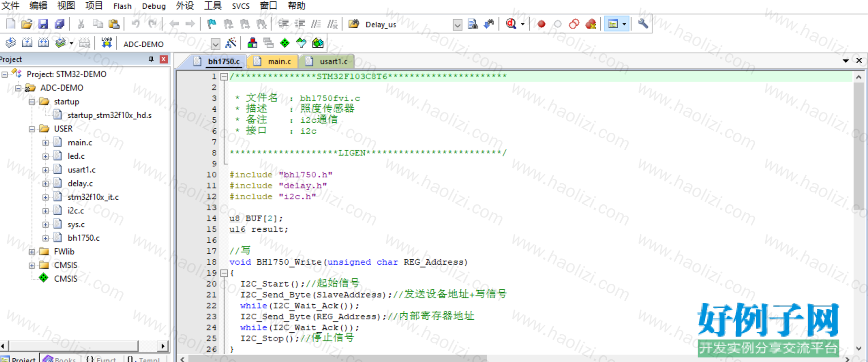The height and width of the screenshot is (362, 868).
Task: Click the Build target icon
Action: click(27, 43)
